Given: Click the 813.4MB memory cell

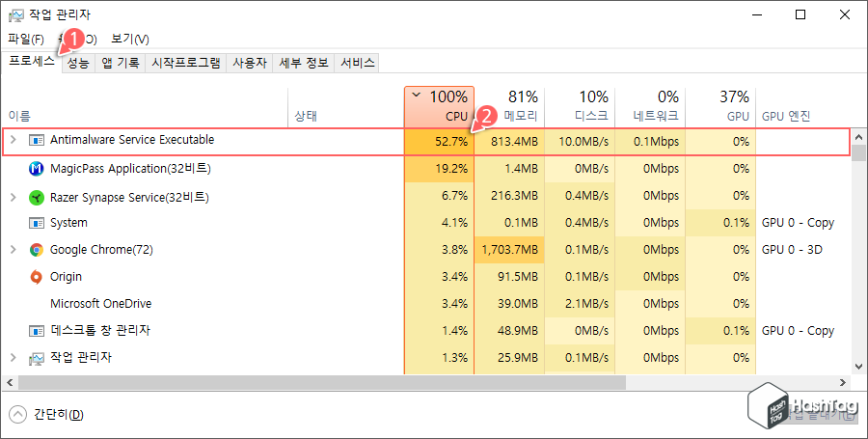Looking at the screenshot, I should 509,142.
